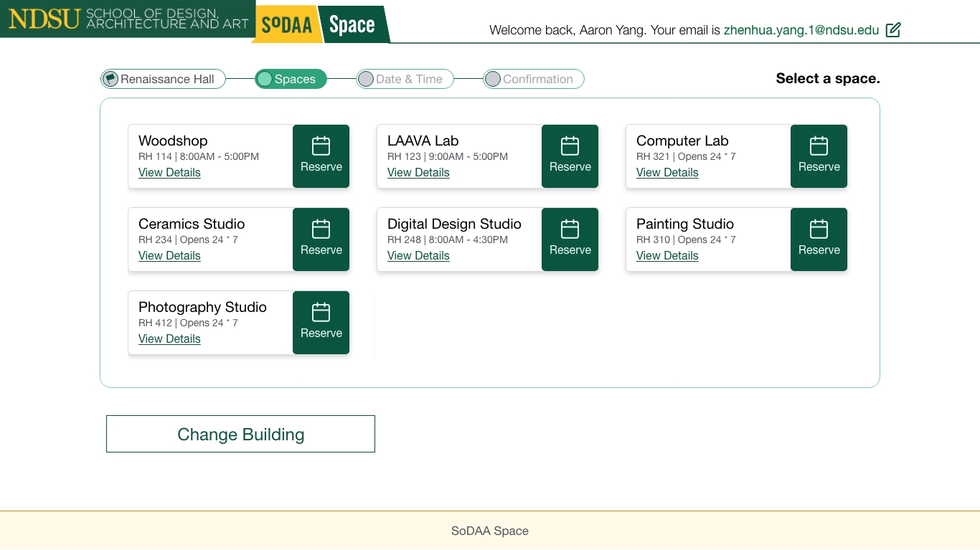The image size is (980, 550).
Task: Jump to the Confirmation step
Action: click(x=534, y=79)
